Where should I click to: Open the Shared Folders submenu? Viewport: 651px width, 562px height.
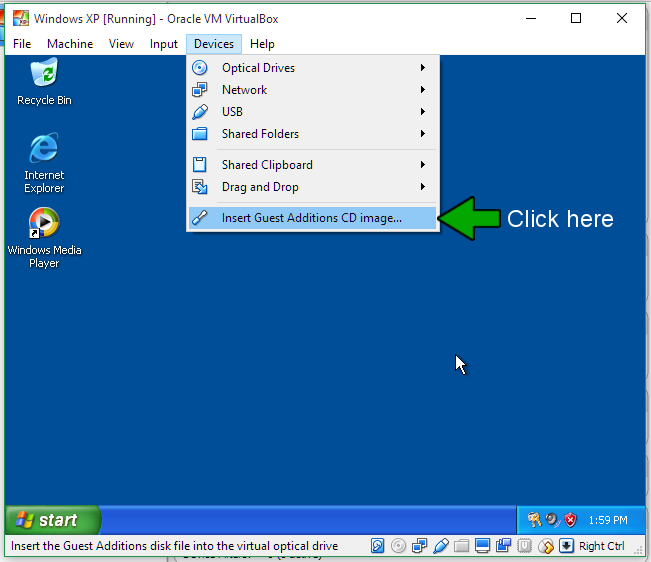[x=312, y=134]
